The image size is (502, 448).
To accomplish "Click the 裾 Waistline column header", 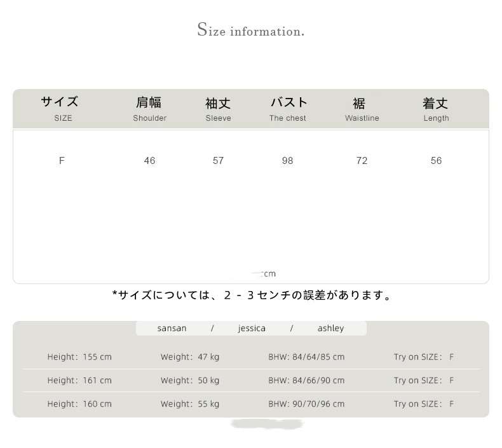I will tap(362, 109).
